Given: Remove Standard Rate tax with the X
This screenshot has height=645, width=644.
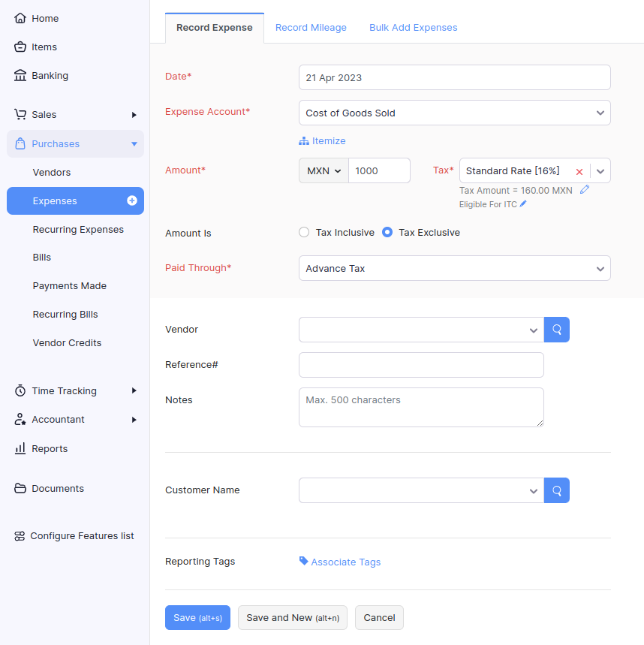Looking at the screenshot, I should tap(579, 170).
